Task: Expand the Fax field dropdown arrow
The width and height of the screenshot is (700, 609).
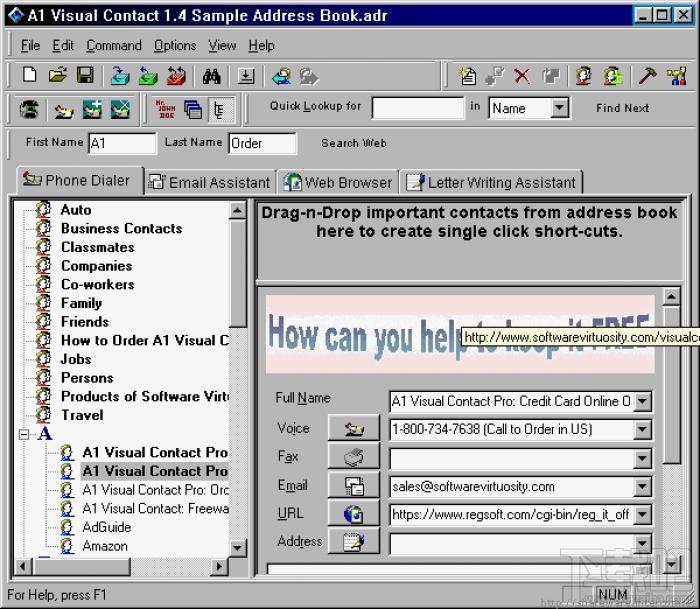Action: (x=642, y=458)
